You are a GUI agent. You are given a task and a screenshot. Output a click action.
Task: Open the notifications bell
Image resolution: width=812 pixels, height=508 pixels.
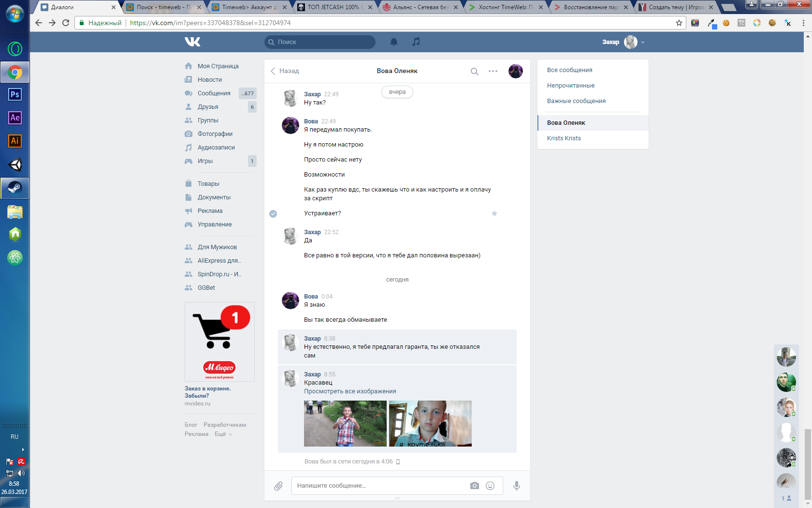(x=394, y=42)
